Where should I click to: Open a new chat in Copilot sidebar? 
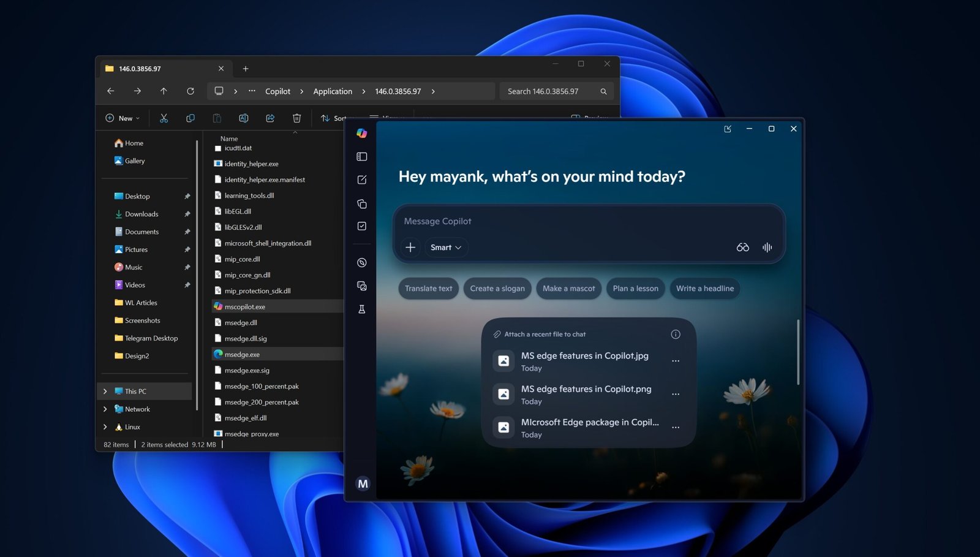tap(361, 180)
